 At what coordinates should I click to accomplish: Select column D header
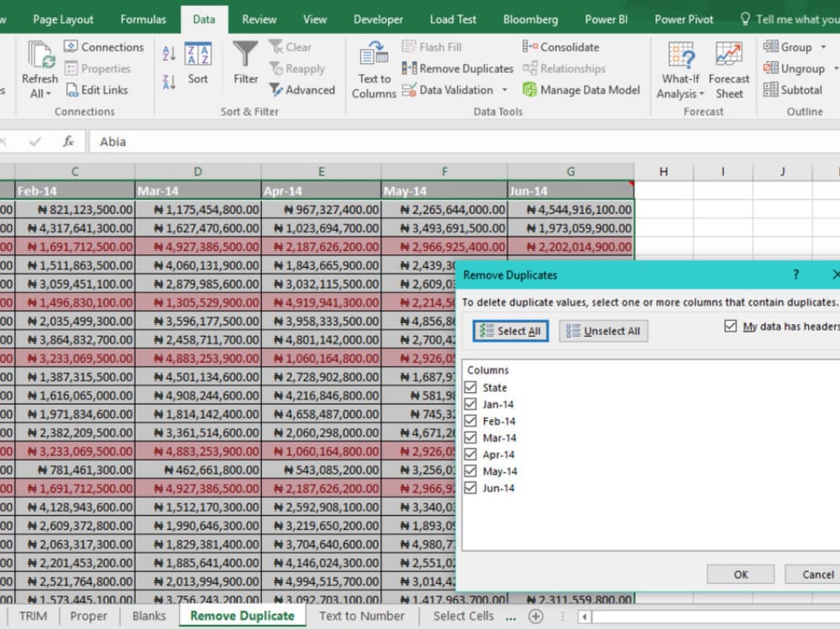point(197,171)
